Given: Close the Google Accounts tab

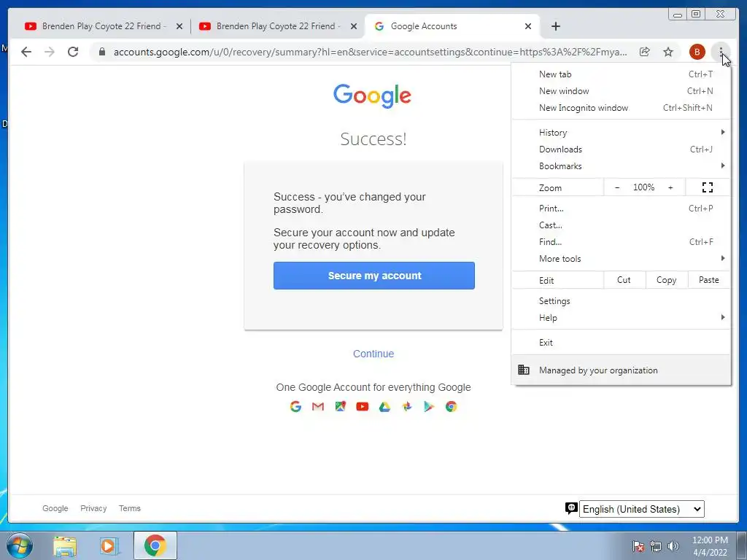Looking at the screenshot, I should pyautogui.click(x=528, y=26).
